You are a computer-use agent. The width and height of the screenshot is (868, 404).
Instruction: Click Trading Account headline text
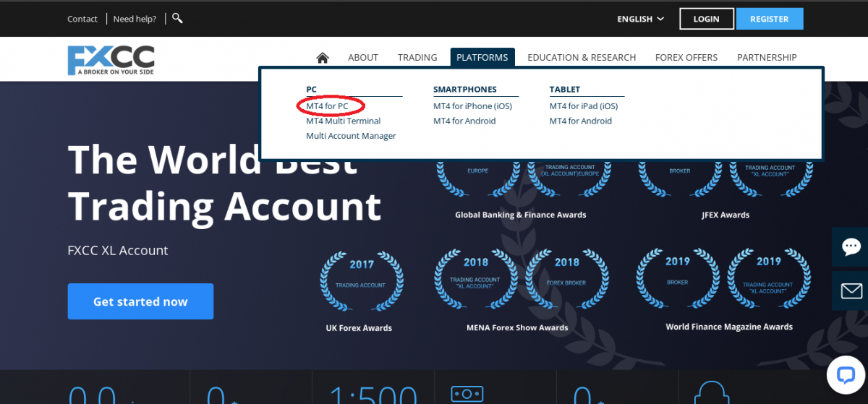(x=224, y=205)
